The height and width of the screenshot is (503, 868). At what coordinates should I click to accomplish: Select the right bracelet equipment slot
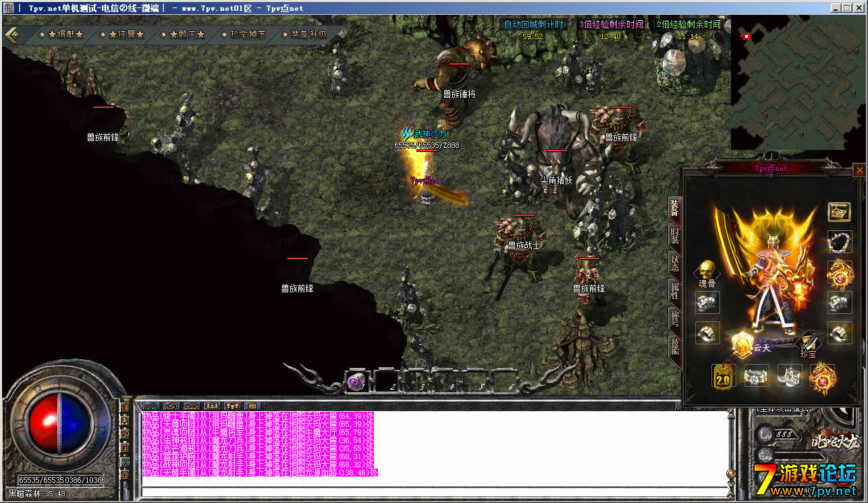(x=840, y=302)
